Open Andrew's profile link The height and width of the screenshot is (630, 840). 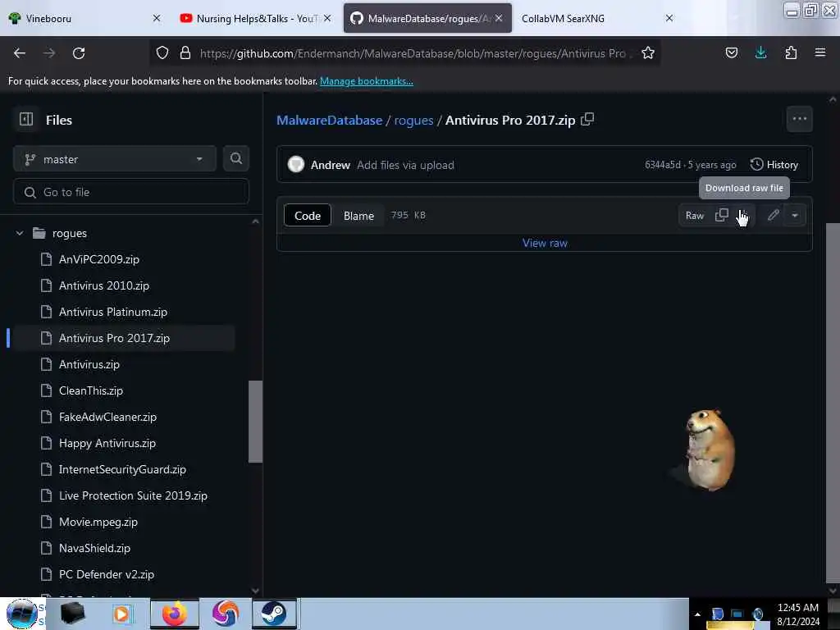coord(331,165)
